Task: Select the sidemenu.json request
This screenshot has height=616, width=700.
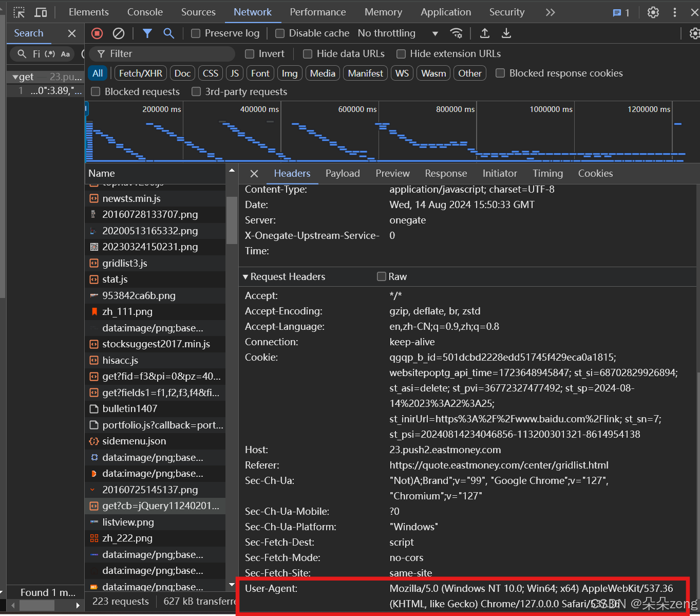Action: 134,441
